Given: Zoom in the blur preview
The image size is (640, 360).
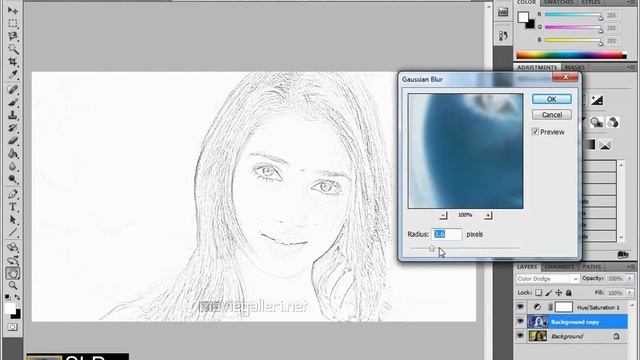Looking at the screenshot, I should click(488, 215).
